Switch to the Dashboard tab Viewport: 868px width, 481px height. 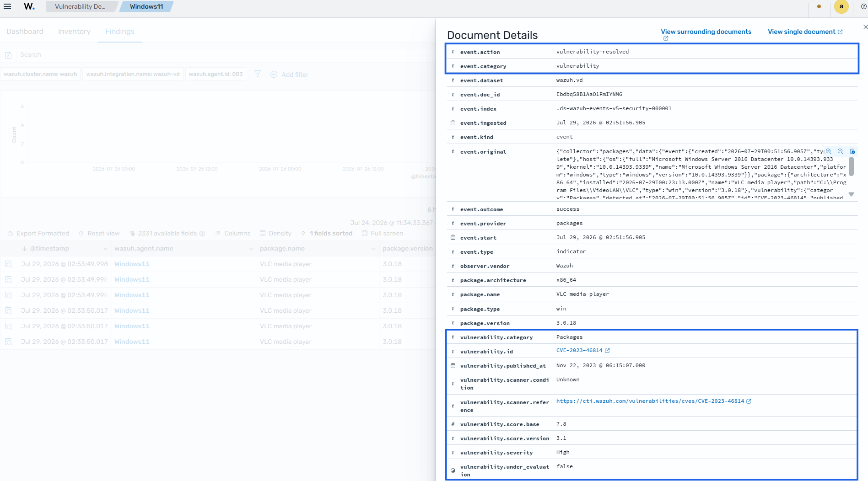(x=25, y=32)
